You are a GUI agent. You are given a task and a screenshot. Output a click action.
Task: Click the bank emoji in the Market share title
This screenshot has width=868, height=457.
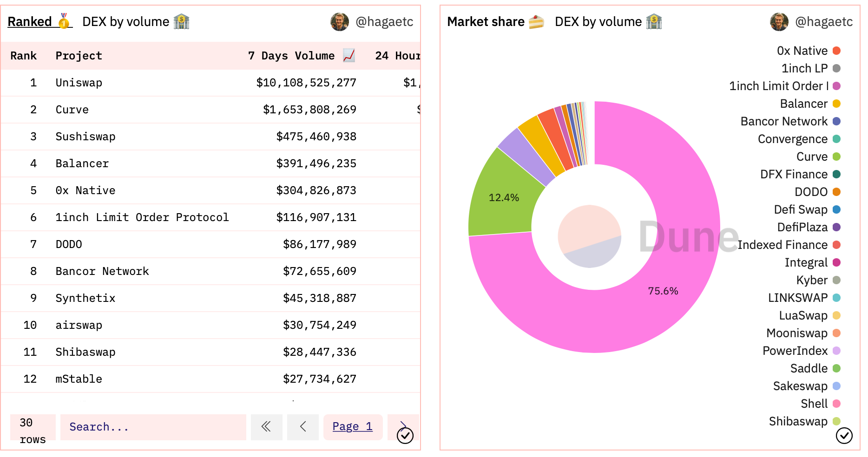pos(654,21)
